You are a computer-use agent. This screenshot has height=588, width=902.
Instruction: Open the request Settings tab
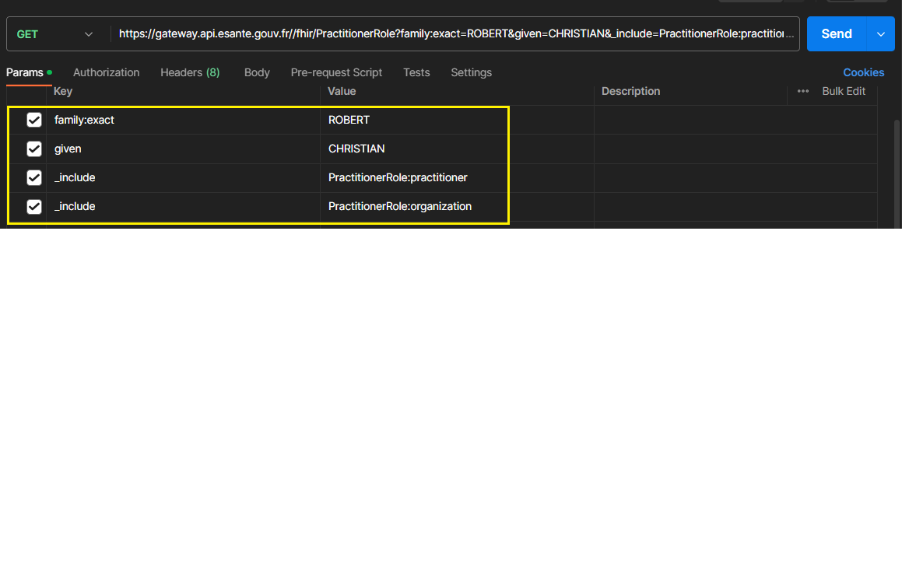click(x=471, y=72)
